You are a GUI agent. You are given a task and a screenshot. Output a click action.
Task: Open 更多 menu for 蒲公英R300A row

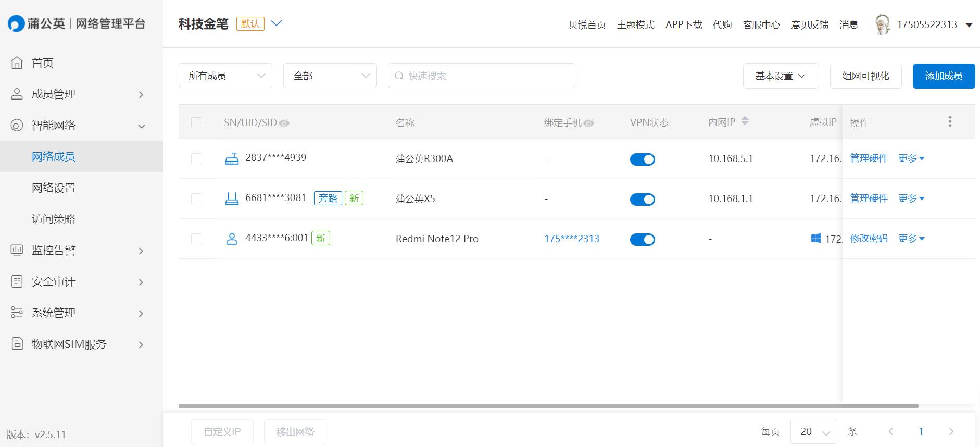click(911, 158)
